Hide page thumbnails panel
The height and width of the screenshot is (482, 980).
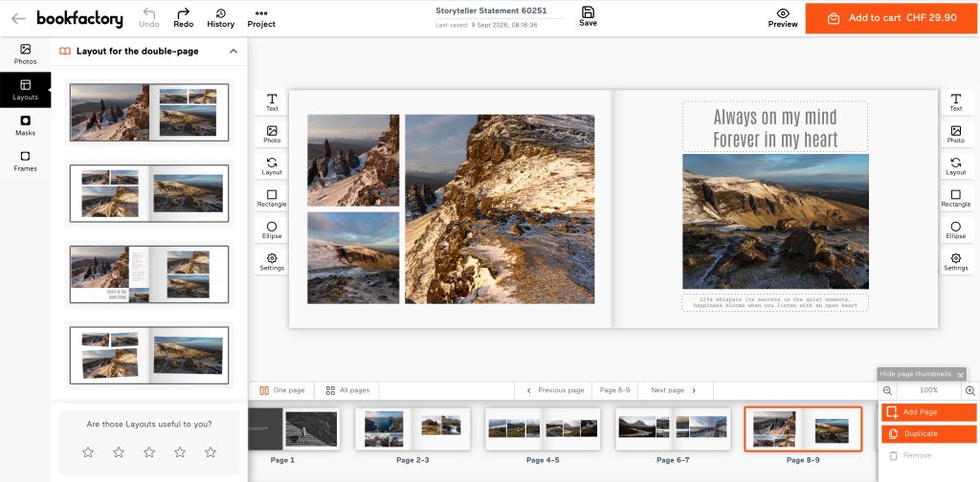922,374
